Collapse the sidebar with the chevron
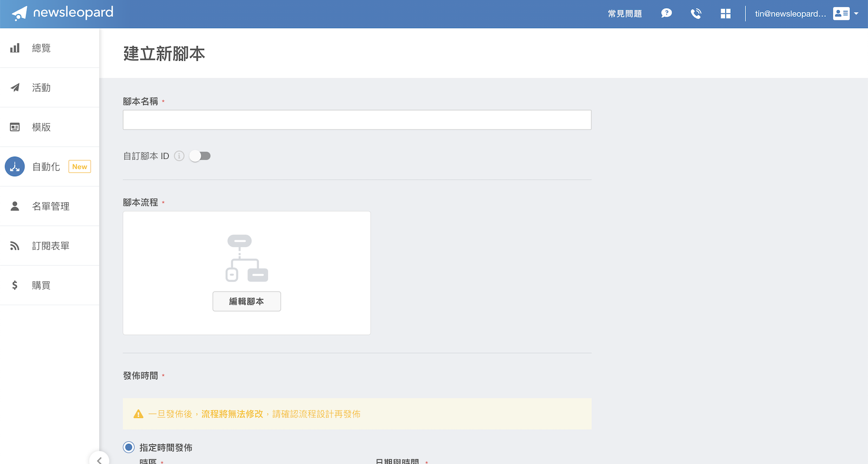The image size is (868, 464). [x=99, y=460]
